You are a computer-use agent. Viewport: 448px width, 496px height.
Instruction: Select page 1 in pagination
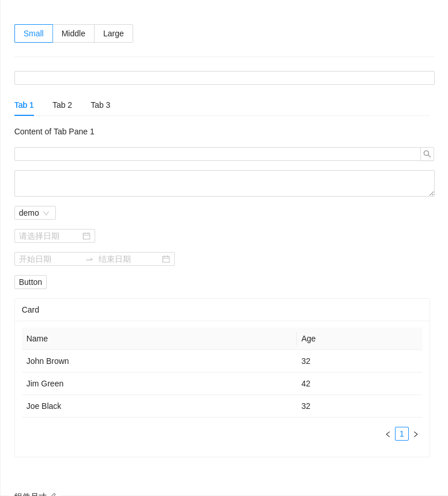click(402, 434)
